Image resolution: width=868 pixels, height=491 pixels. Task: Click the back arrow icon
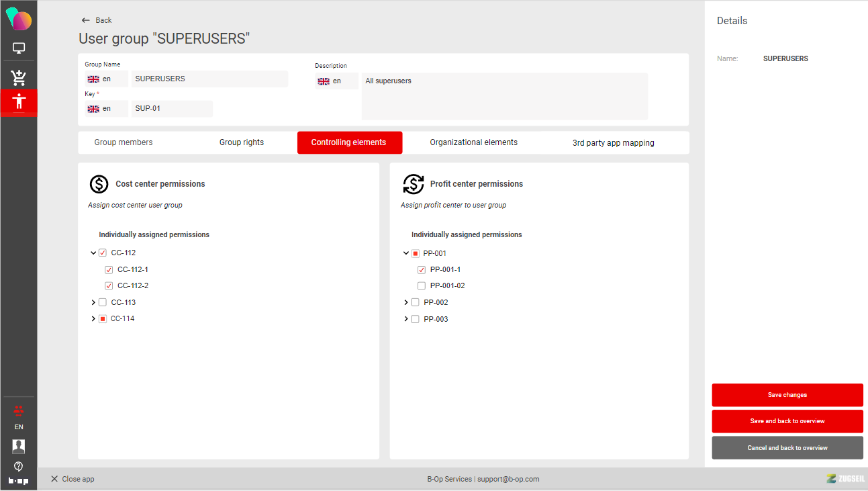pyautogui.click(x=85, y=20)
